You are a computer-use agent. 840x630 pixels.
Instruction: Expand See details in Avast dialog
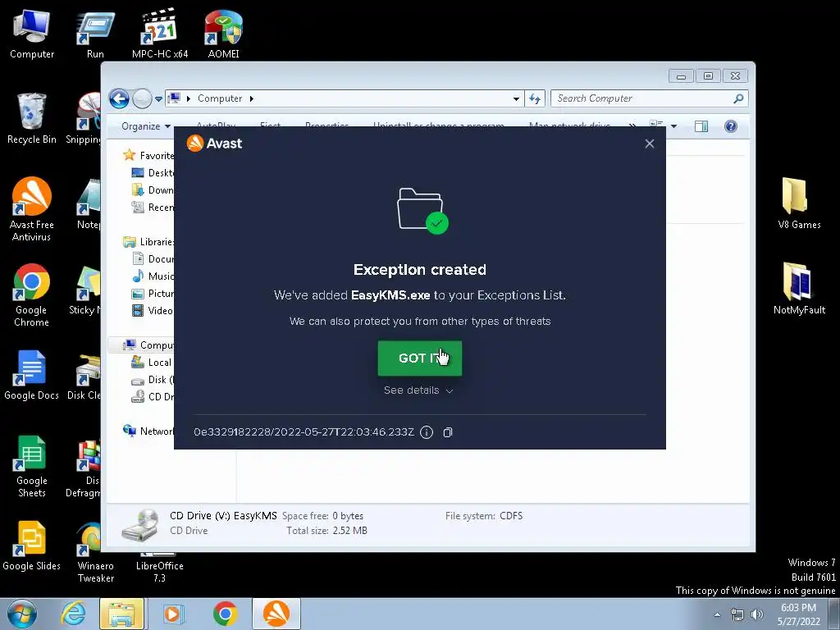418,390
